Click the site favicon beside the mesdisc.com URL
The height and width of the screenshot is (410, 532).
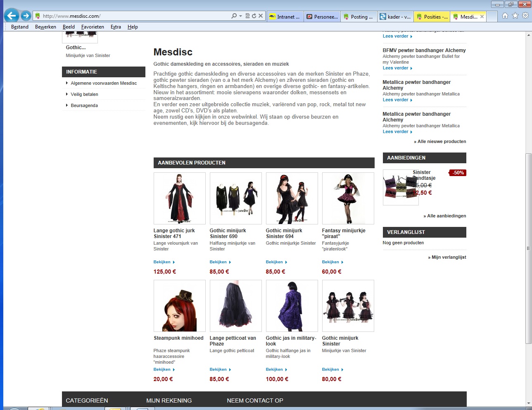tap(38, 16)
